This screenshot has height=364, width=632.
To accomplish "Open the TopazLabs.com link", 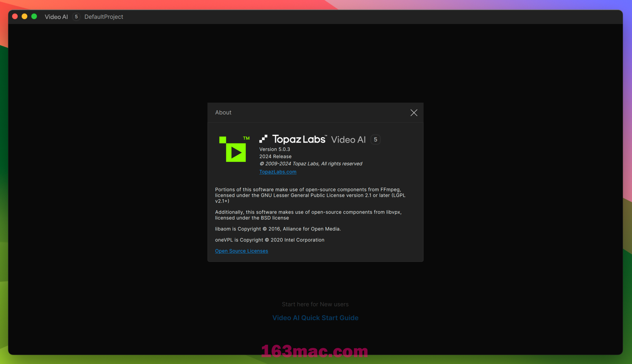I will click(278, 172).
